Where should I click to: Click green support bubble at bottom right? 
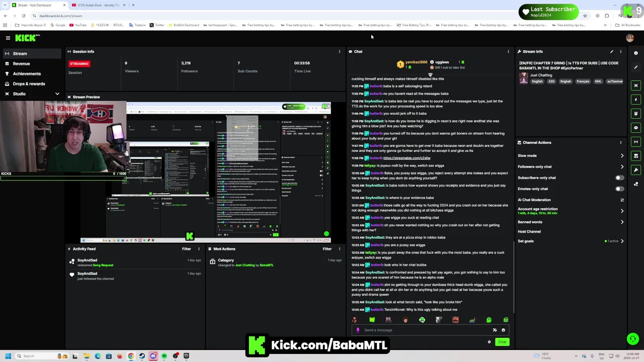pyautogui.click(x=632, y=339)
